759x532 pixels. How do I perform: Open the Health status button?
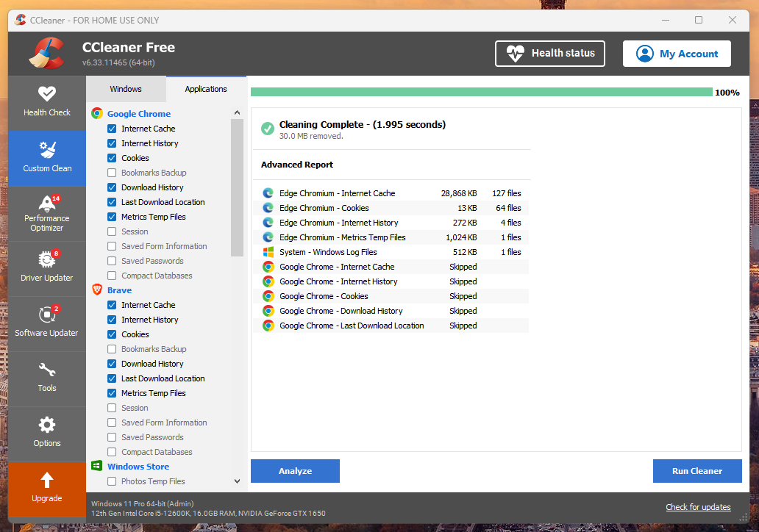pos(550,53)
